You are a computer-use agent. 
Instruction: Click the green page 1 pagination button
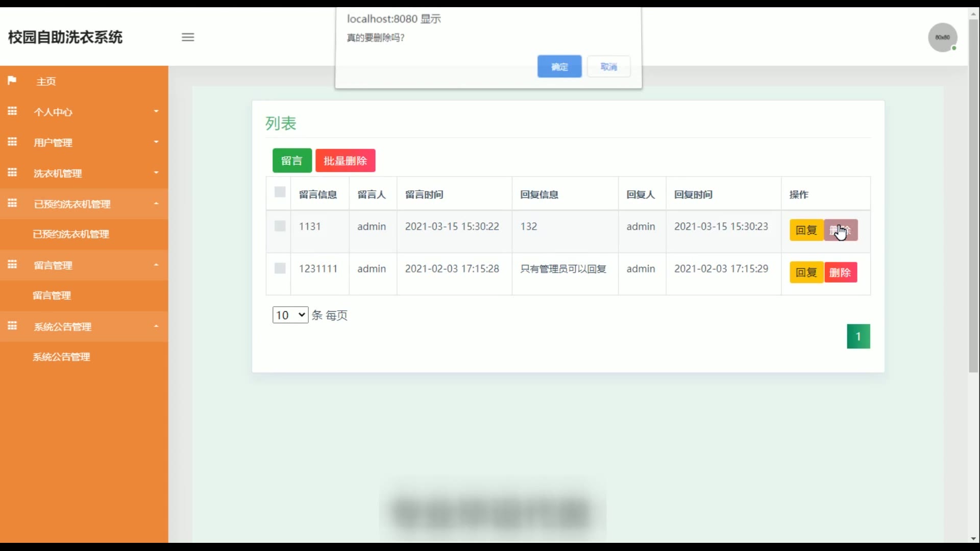point(858,337)
